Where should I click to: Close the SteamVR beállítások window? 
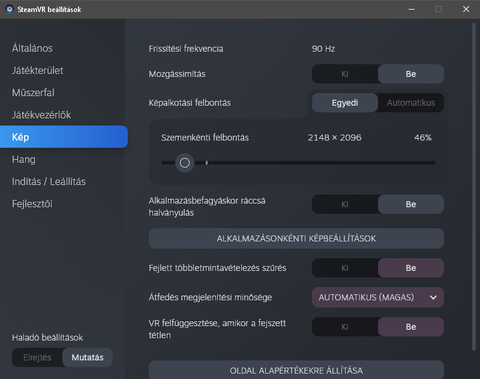click(466, 9)
